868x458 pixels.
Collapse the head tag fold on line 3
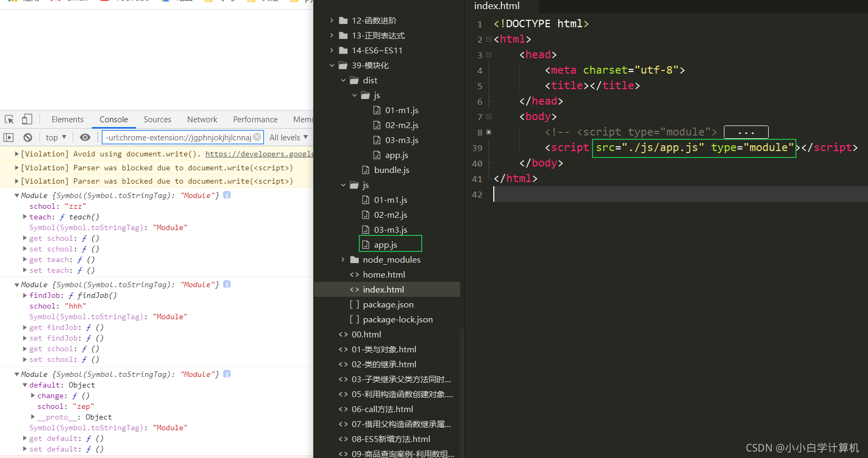488,54
